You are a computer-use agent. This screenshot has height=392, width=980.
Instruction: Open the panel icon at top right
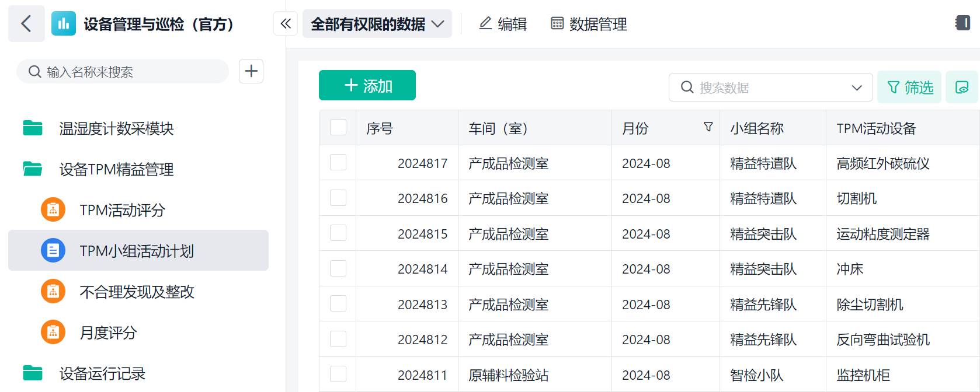coord(962,23)
